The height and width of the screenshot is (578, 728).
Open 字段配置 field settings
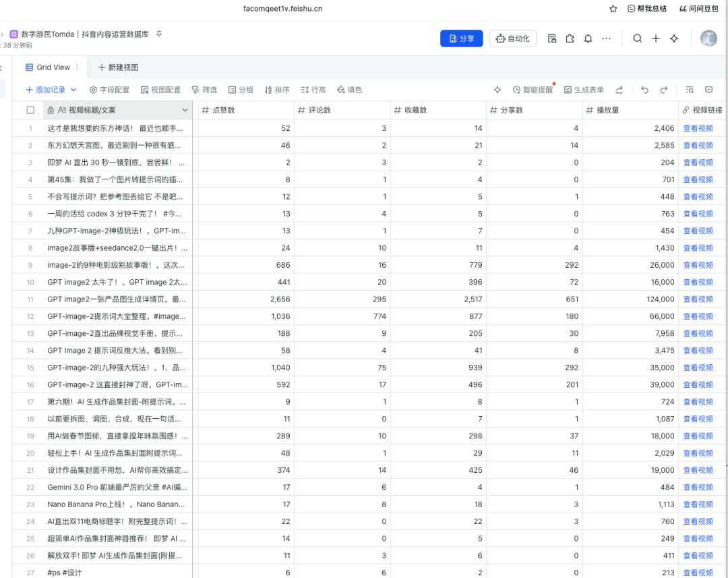point(110,90)
